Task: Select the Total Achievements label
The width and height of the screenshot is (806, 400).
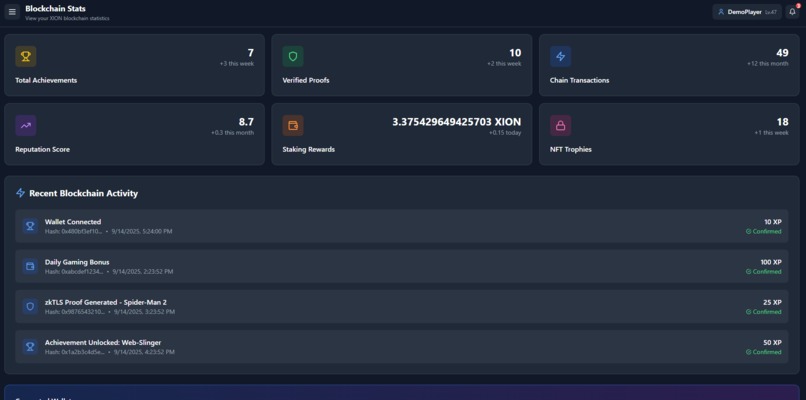Action: [x=46, y=80]
